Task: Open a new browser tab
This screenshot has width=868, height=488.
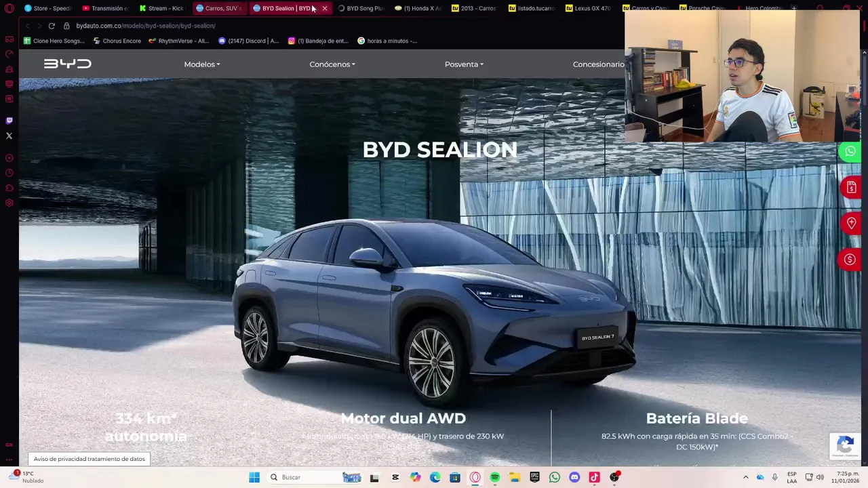Action: tap(793, 8)
